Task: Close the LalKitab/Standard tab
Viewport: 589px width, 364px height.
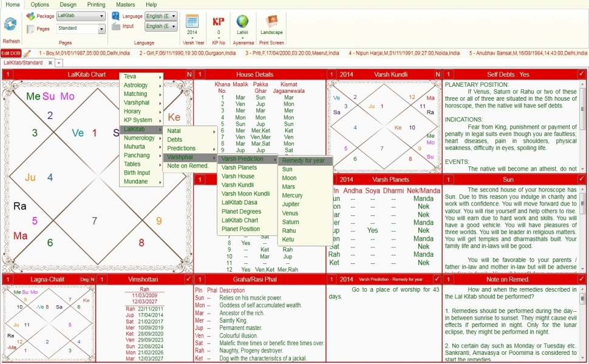Action: tap(50, 62)
